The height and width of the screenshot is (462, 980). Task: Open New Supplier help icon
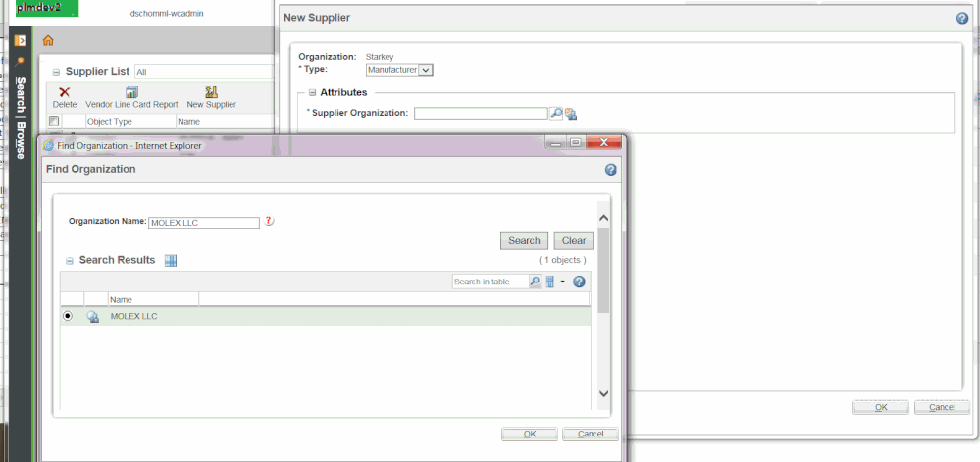coord(962,18)
